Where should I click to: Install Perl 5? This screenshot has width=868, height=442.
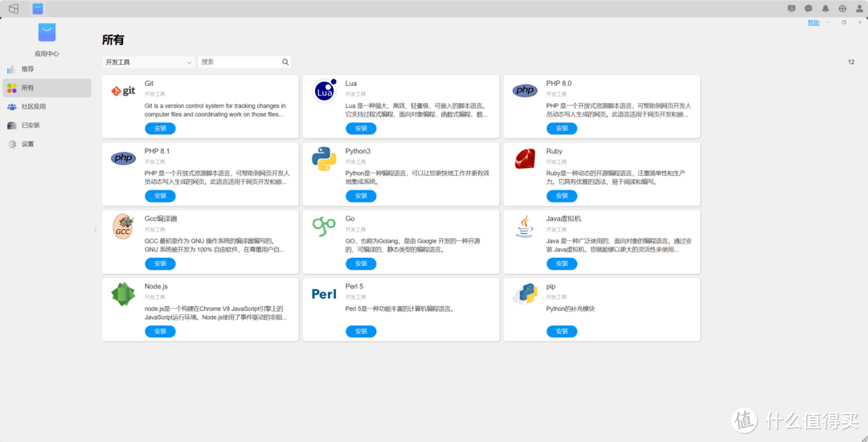click(361, 331)
